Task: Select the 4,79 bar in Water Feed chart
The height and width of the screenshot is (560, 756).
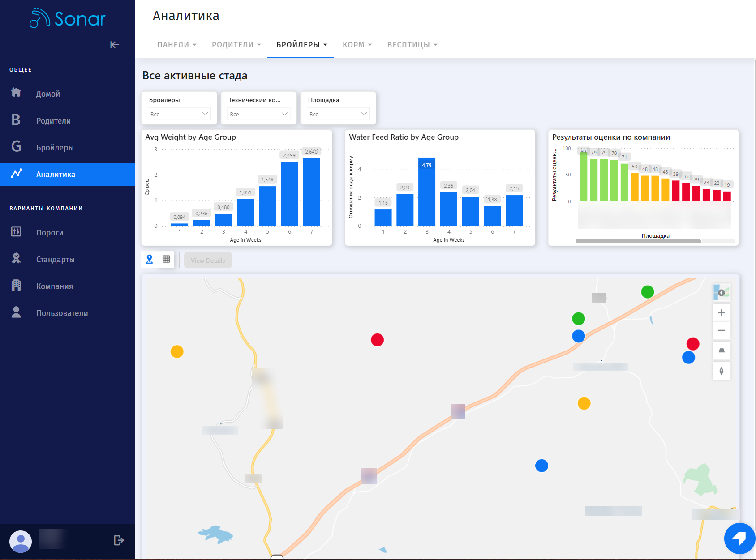Action: click(x=427, y=192)
